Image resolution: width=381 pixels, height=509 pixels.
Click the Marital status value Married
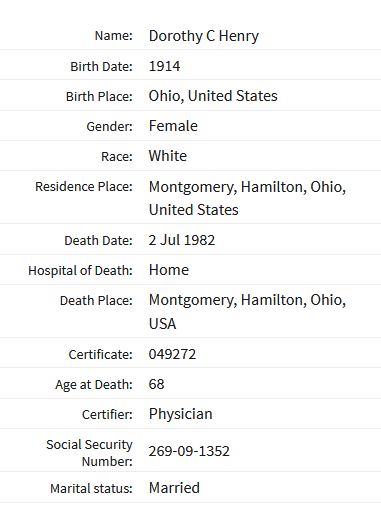[174, 488]
